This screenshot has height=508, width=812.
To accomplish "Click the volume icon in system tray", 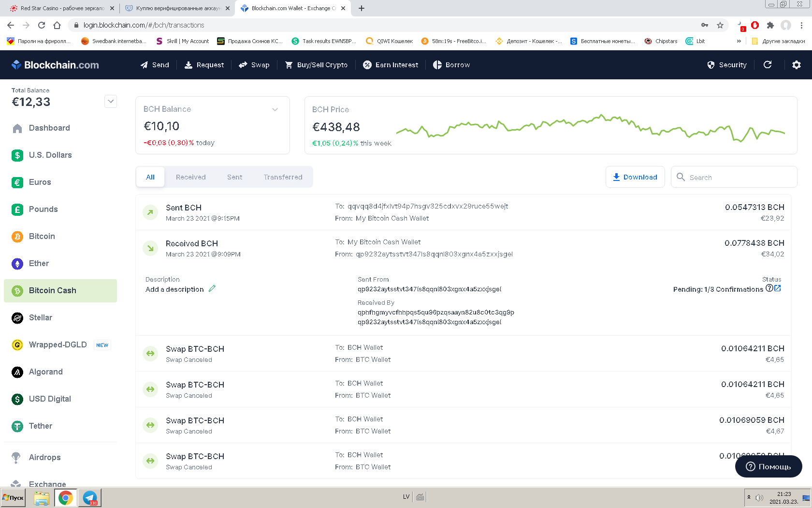I will pos(759,497).
